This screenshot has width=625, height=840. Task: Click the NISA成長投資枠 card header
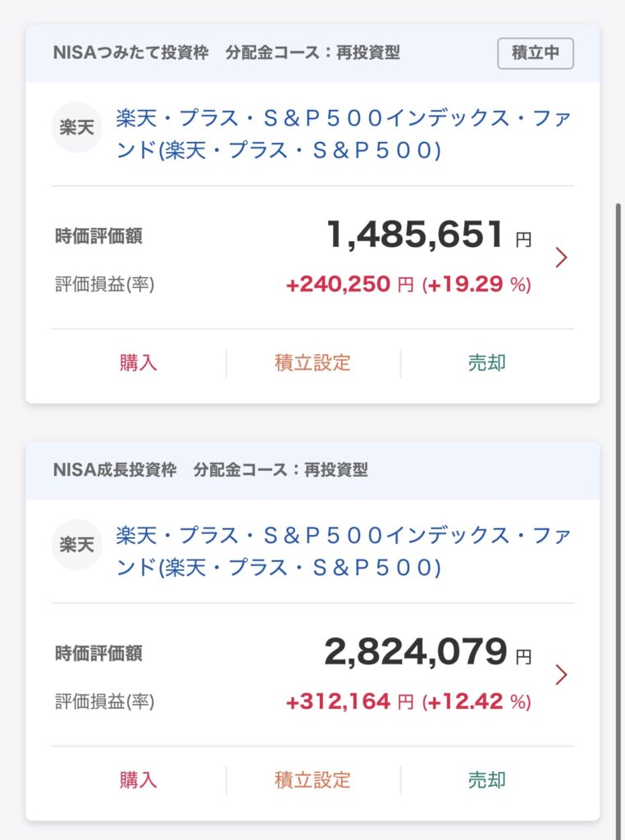[210, 471]
